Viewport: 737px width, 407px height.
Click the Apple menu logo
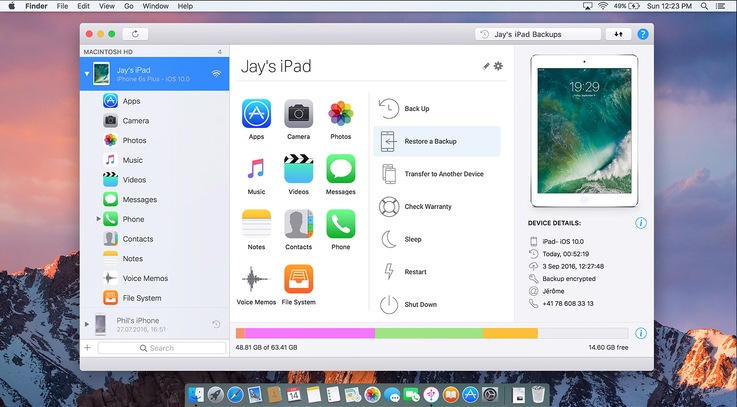12,6
